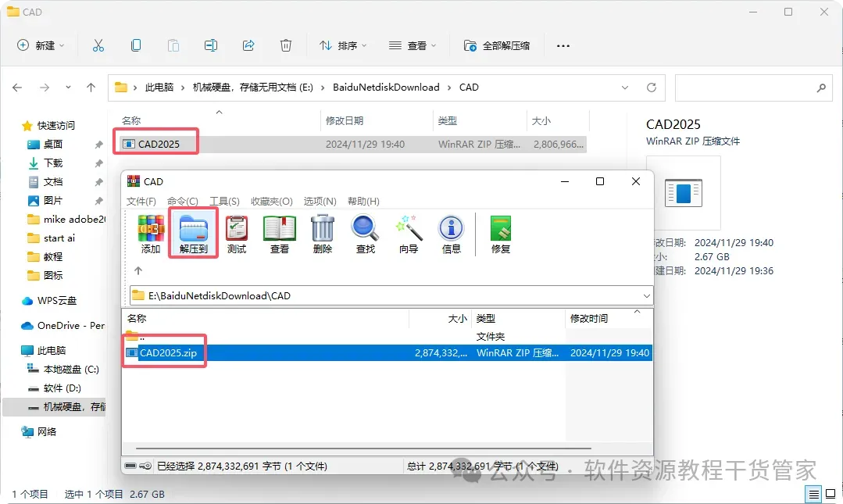Select WPS云盘 in the sidebar
This screenshot has height=504, width=843.
[x=56, y=301]
